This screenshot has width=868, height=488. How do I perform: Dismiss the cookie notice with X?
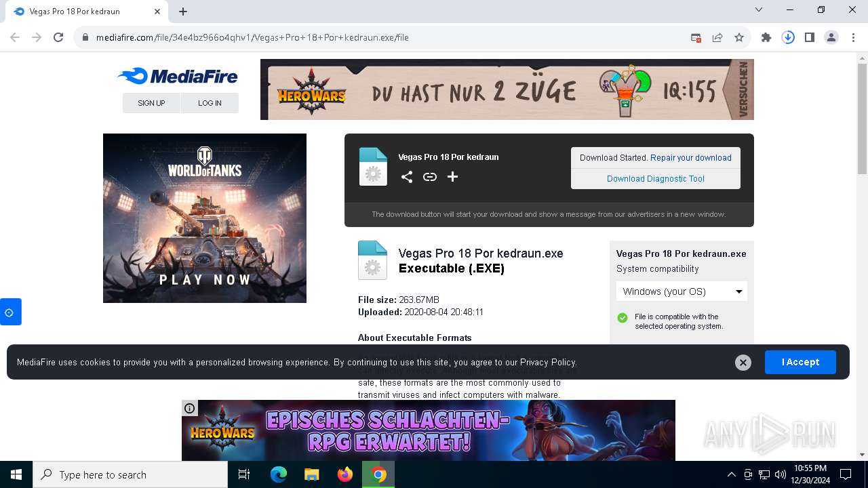[743, 363]
